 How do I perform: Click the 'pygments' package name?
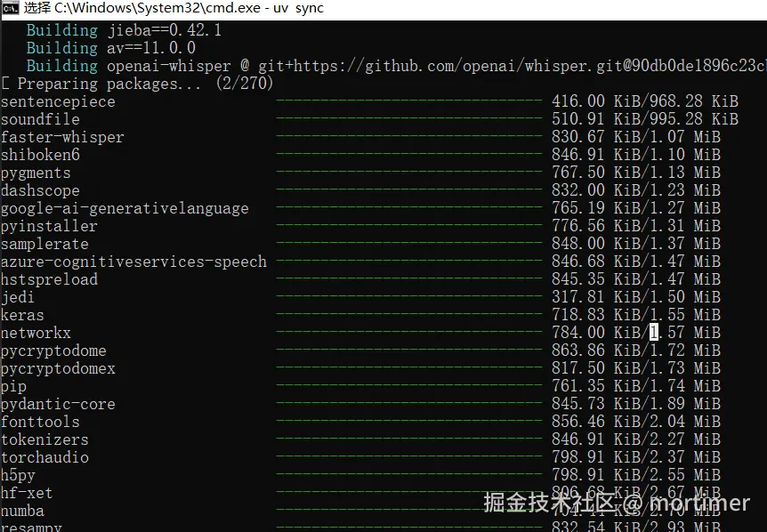coord(36,173)
